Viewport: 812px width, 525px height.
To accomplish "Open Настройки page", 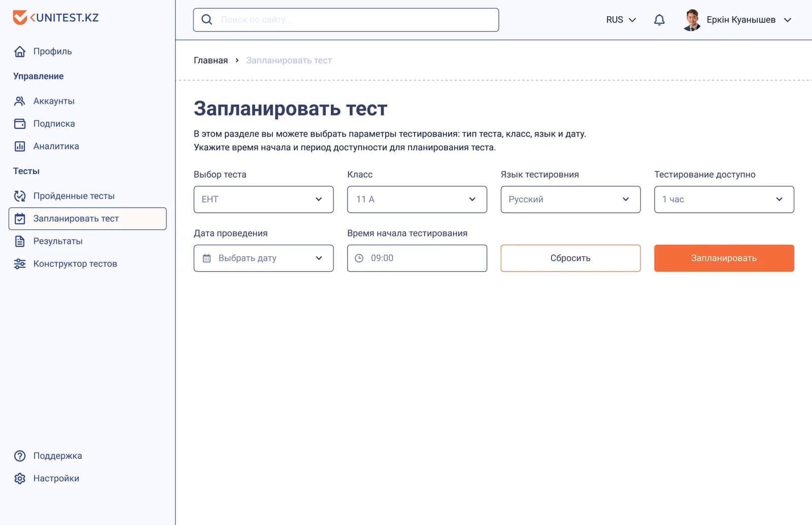I will [x=56, y=478].
